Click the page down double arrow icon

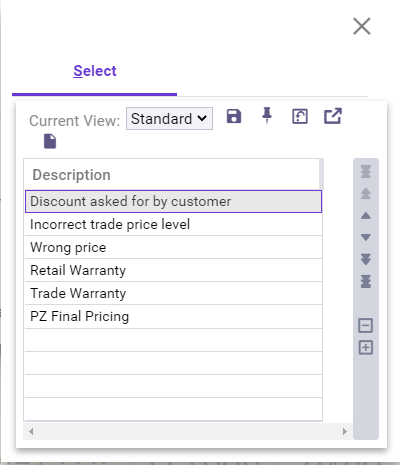coord(366,259)
